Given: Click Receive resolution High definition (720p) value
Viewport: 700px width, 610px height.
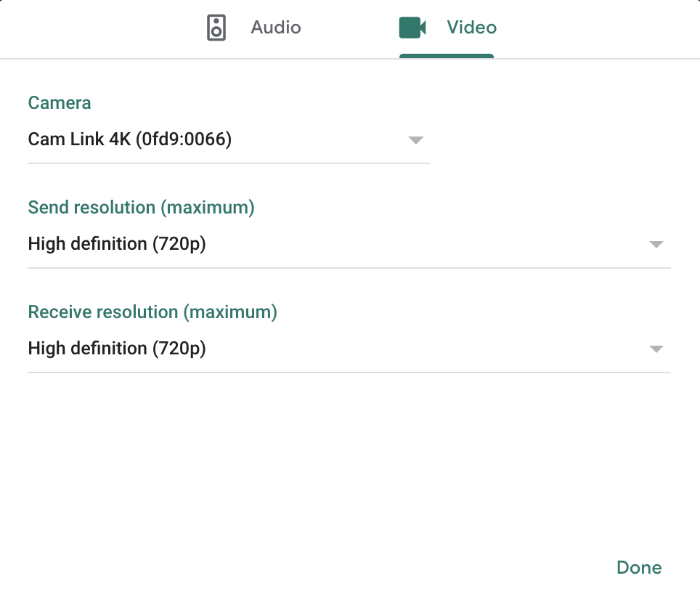Looking at the screenshot, I should (116, 349).
